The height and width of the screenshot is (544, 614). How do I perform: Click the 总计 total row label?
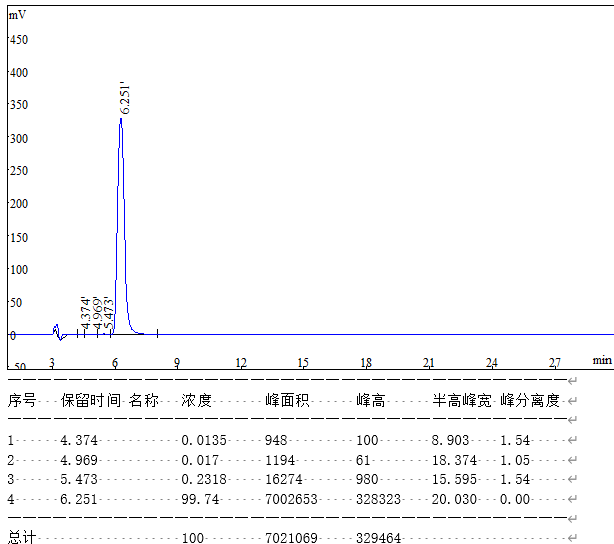pos(22,538)
